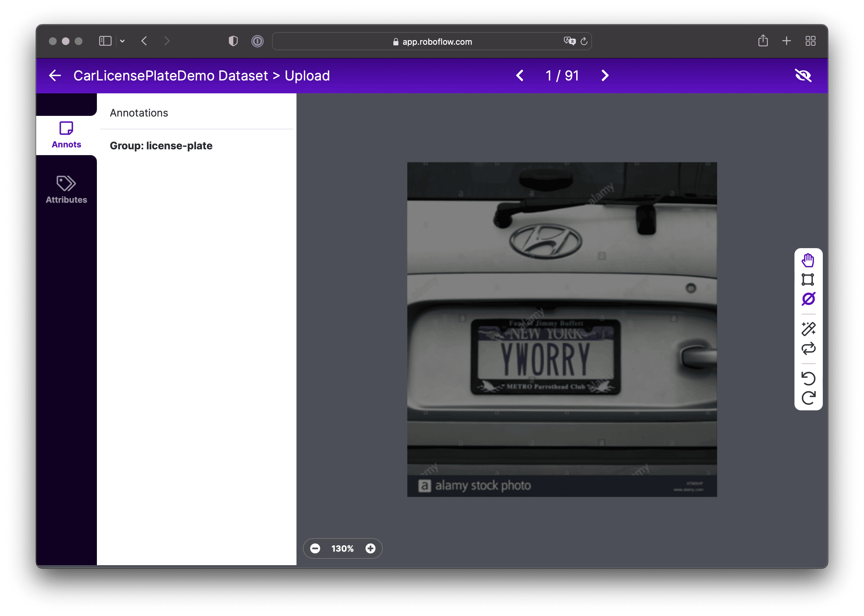Go back using the header arrow
Screen dimensions: 864x616
(x=55, y=76)
